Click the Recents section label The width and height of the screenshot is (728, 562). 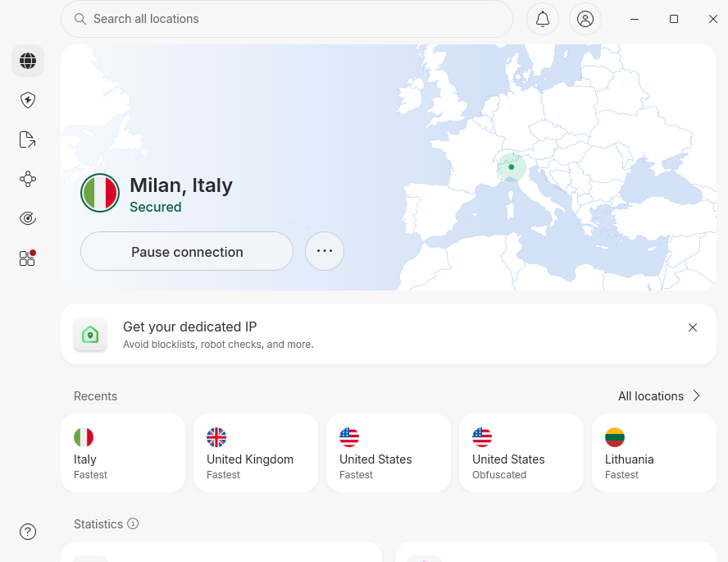pyautogui.click(x=95, y=396)
